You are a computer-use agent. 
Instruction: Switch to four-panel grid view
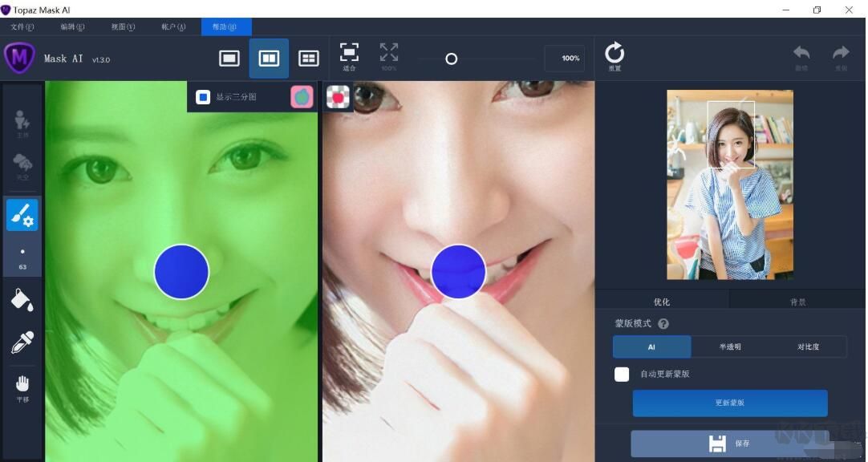pos(308,58)
